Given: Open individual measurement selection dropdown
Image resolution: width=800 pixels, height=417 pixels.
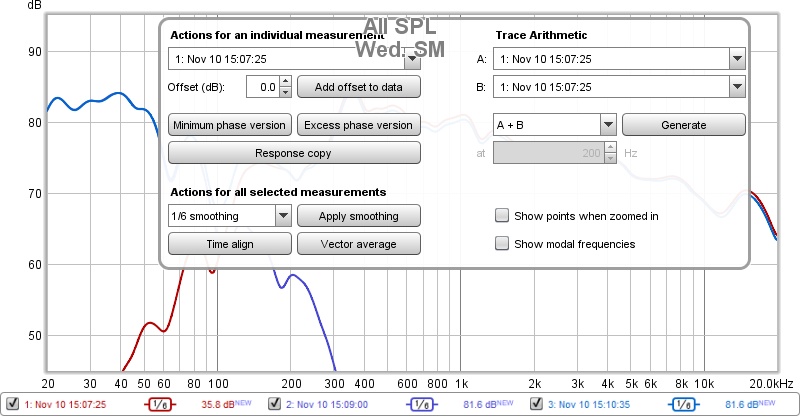Looking at the screenshot, I should point(412,59).
